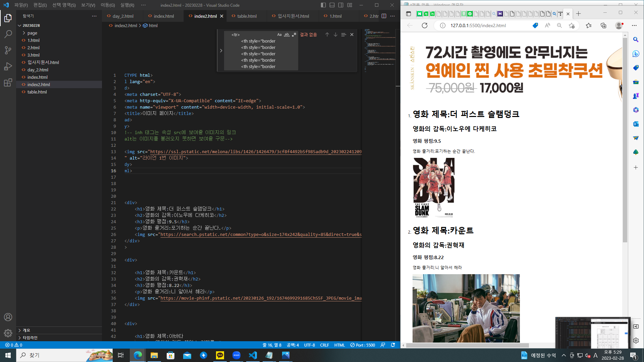Toggle Replace chevron in find widget
The width and height of the screenshot is (644, 362).
(x=221, y=51)
